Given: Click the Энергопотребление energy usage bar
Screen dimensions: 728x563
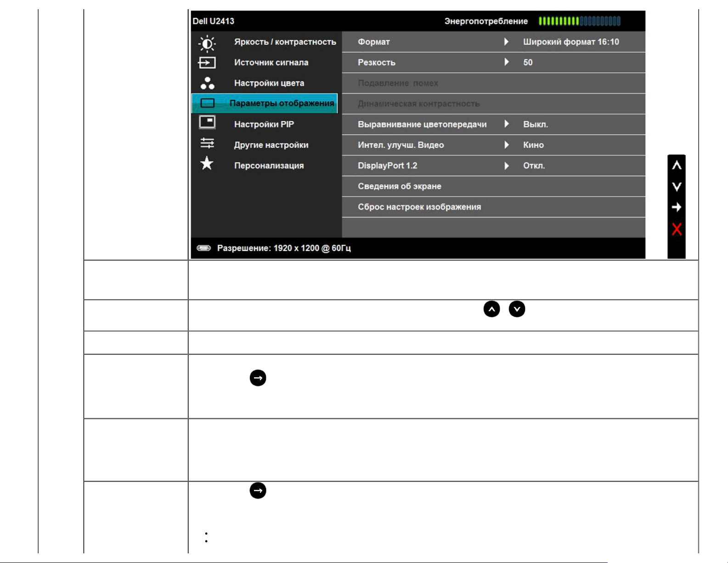Looking at the screenshot, I should click(579, 21).
